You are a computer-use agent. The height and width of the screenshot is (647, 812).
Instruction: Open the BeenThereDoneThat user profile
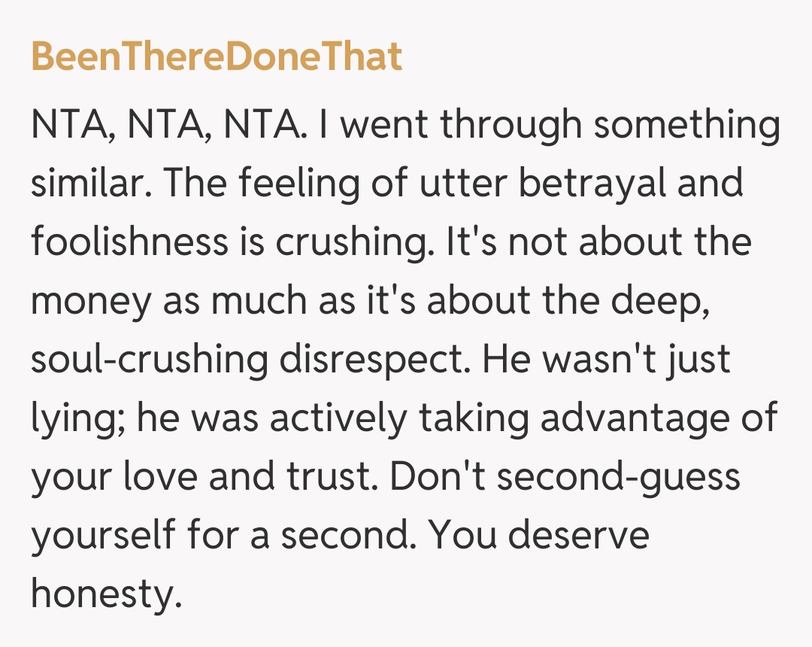tap(217, 58)
